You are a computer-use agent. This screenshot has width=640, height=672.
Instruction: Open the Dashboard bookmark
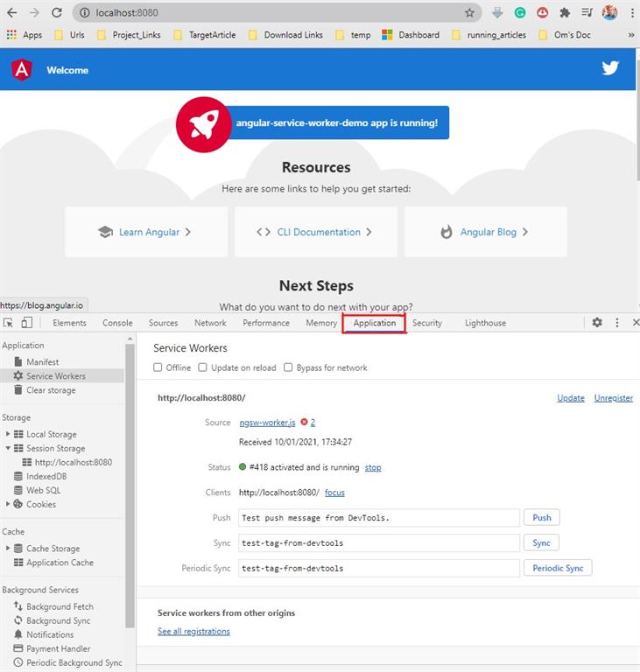coord(411,35)
